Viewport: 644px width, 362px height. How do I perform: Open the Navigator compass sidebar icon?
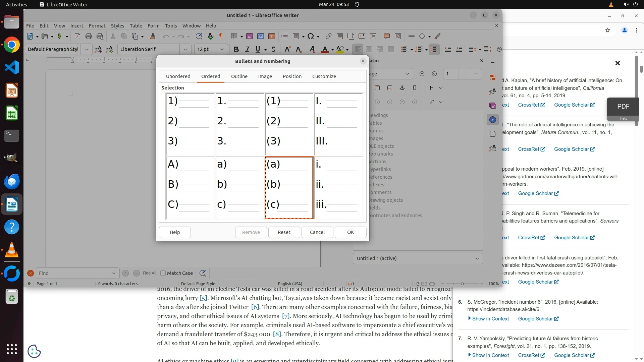click(x=492, y=120)
